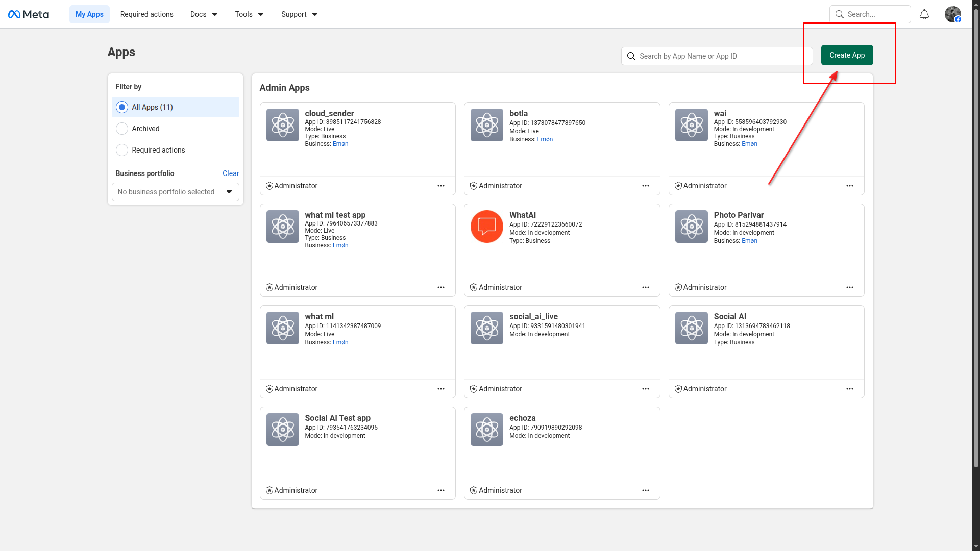Select the All Apps (11) filter
The height and width of the screenshot is (551, 980).
[122, 107]
